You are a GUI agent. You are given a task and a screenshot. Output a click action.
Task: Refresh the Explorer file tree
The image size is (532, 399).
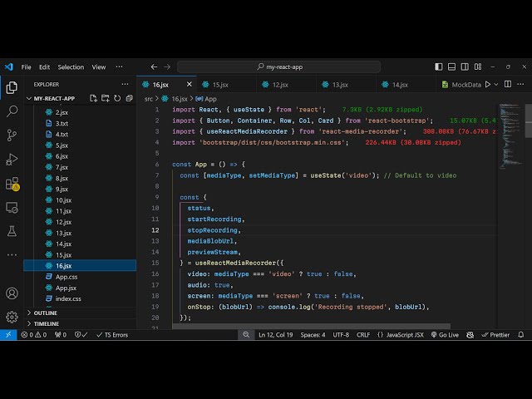tap(117, 98)
